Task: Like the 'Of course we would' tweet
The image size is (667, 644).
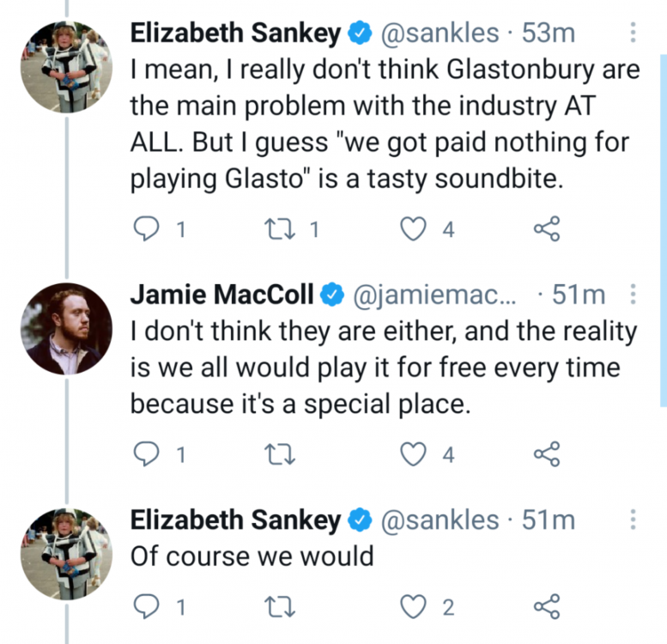Action: (x=413, y=606)
